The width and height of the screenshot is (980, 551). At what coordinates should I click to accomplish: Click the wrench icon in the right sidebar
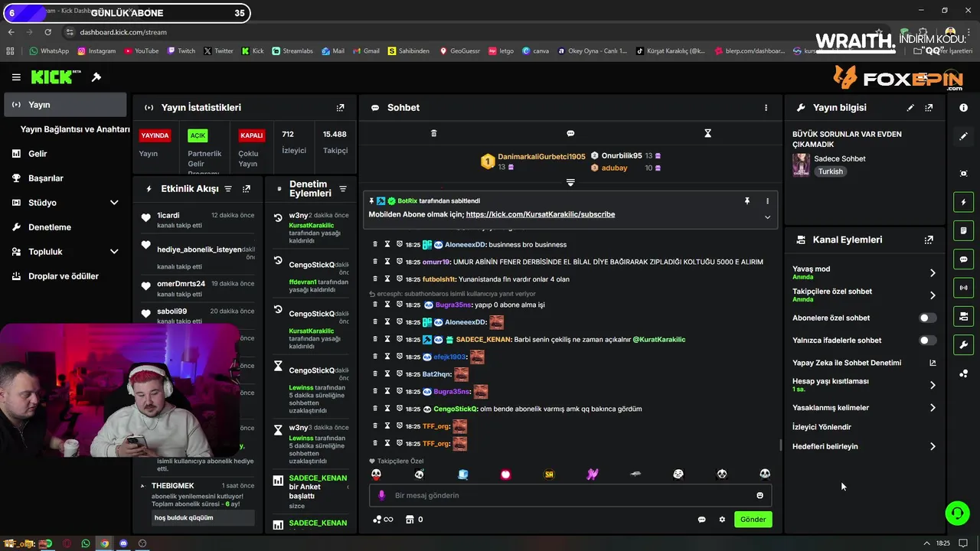pyautogui.click(x=963, y=344)
